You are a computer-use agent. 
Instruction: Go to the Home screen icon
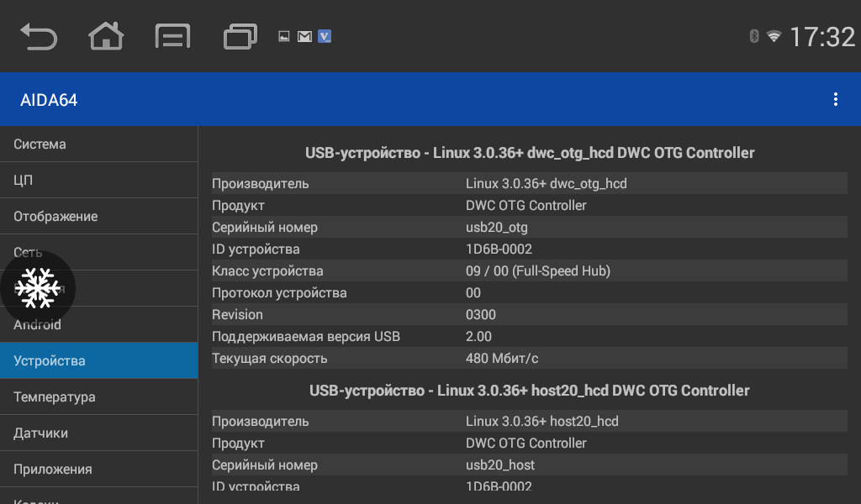click(x=106, y=36)
